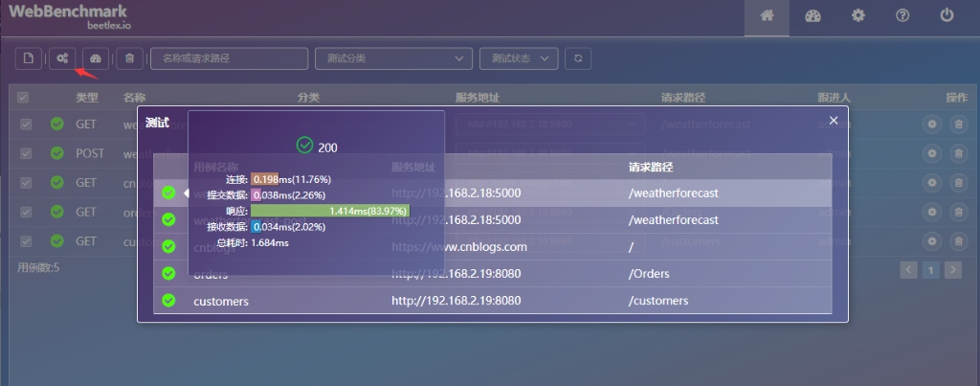The height and width of the screenshot is (386, 980).
Task: Click the green 响应 1.414ms bar
Action: [330, 211]
